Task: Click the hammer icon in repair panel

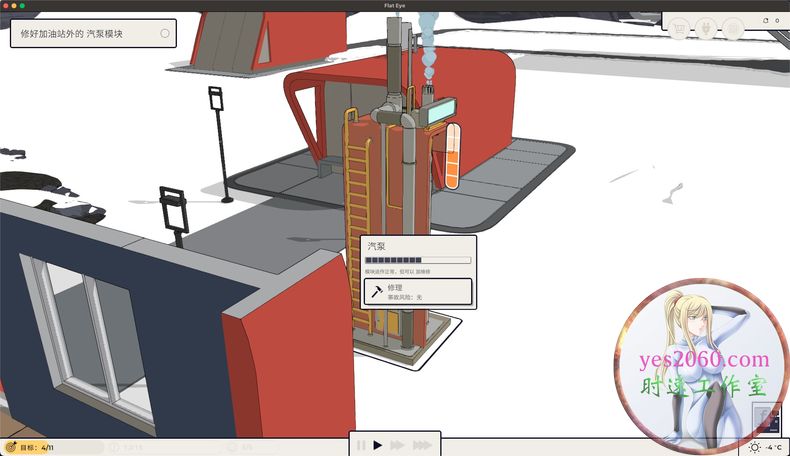Action: click(376, 291)
